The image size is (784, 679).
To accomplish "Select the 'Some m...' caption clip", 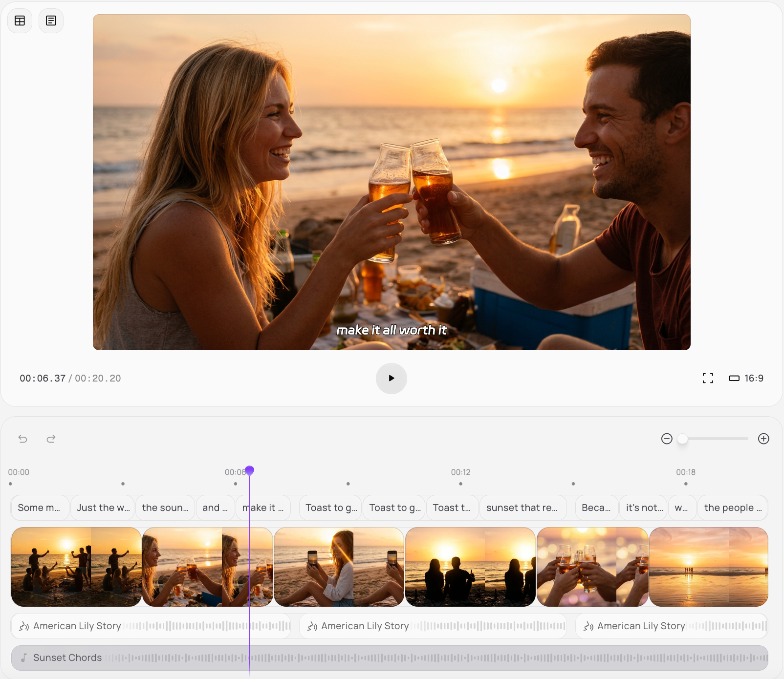I will click(x=39, y=508).
